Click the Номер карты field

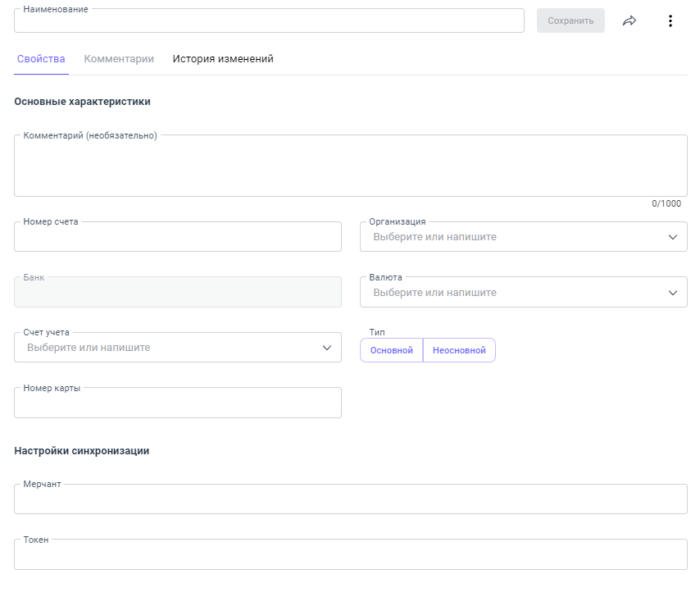pos(177,403)
